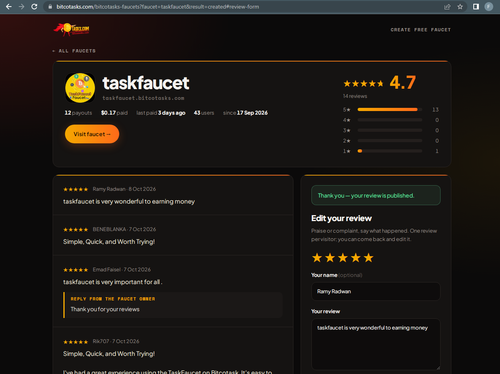500x374 pixels.
Task: Click the 5-star rating distribution bar
Action: click(390, 109)
